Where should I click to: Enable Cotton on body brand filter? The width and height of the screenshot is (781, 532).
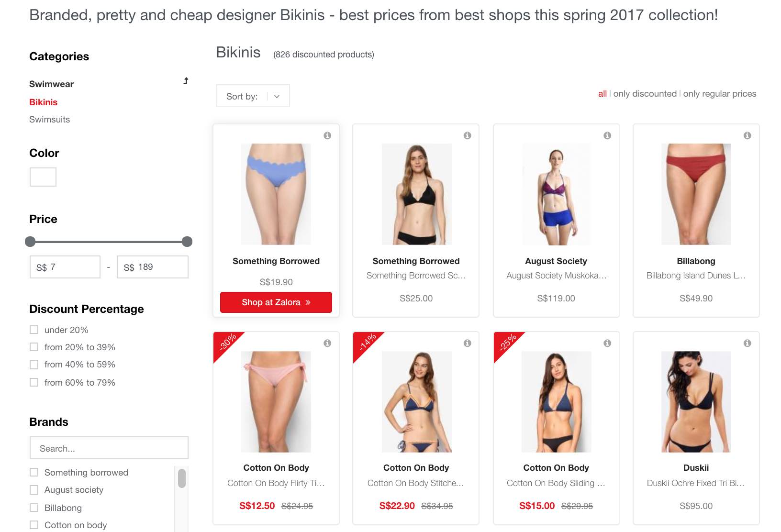pos(34,525)
